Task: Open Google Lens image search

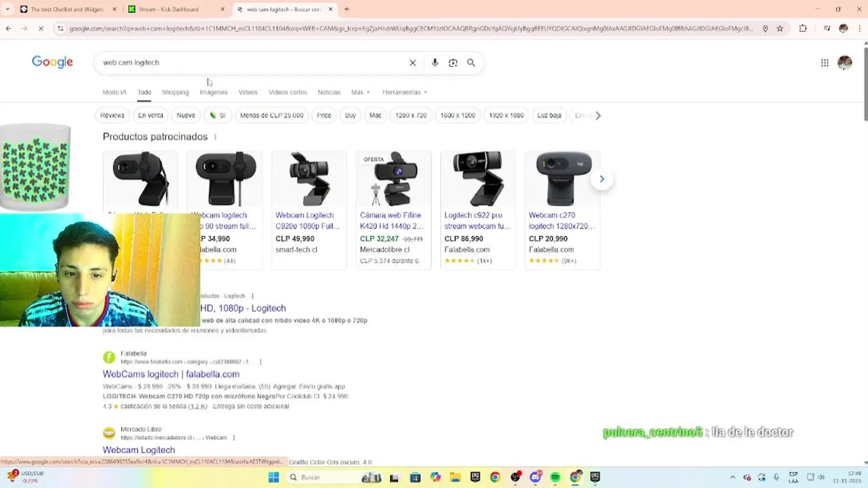Action: pyautogui.click(x=453, y=62)
